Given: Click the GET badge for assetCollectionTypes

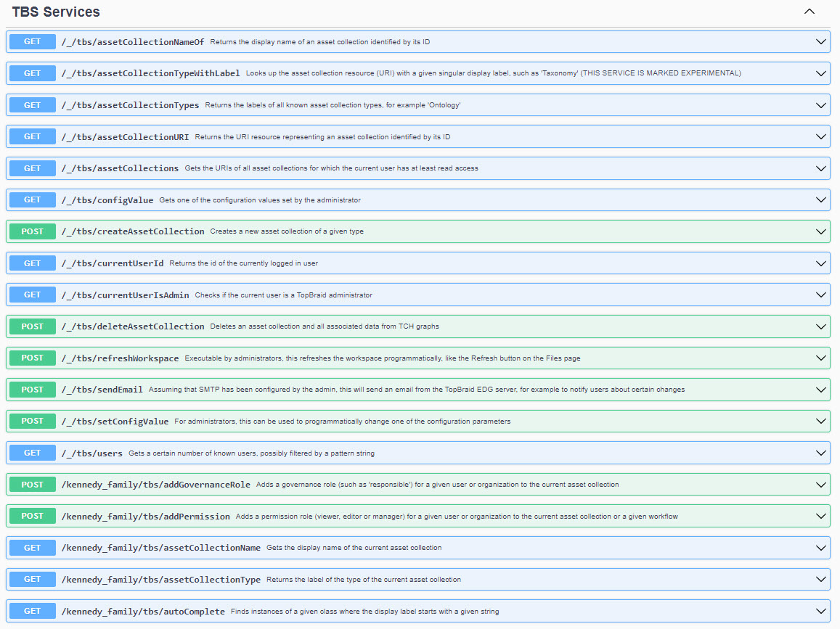Looking at the screenshot, I should click(33, 105).
